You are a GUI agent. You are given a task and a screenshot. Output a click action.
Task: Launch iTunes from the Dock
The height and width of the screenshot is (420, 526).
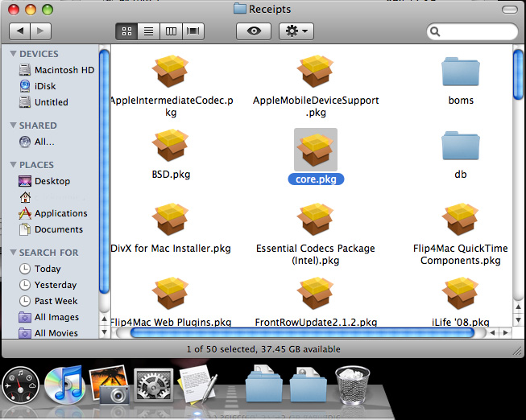pyautogui.click(x=65, y=385)
